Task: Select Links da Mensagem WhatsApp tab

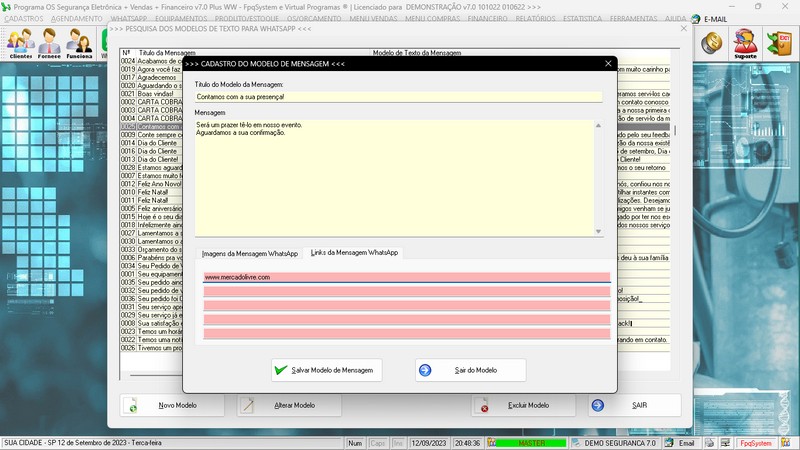Action: [x=354, y=253]
